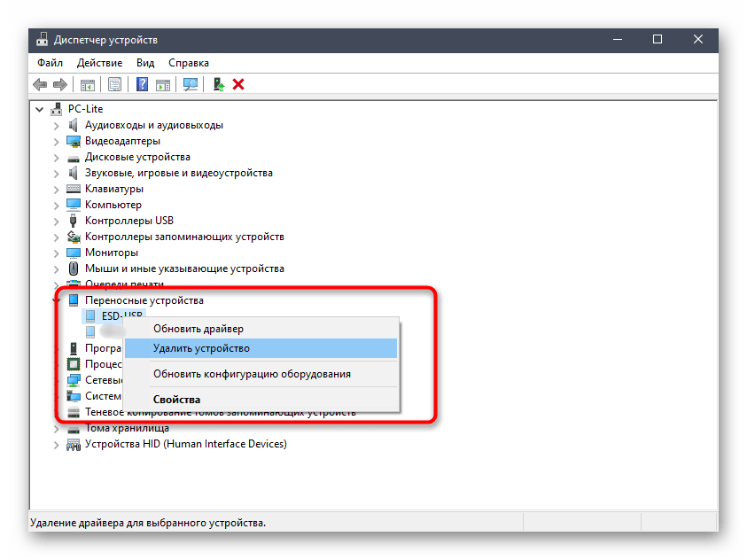Open the Вид menu

(x=145, y=63)
